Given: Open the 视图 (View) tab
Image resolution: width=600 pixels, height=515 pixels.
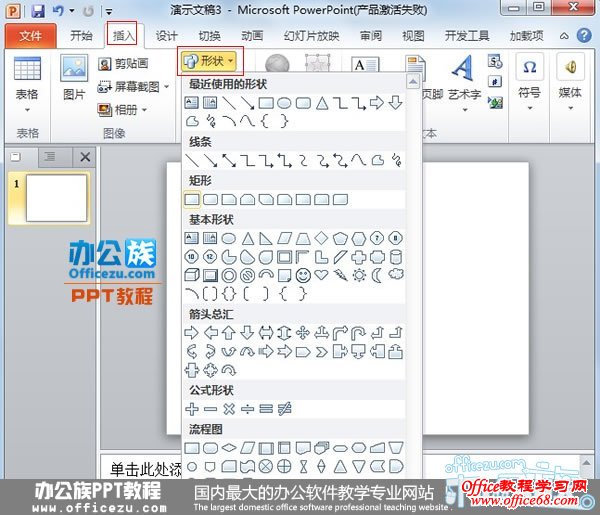Looking at the screenshot, I should [413, 36].
